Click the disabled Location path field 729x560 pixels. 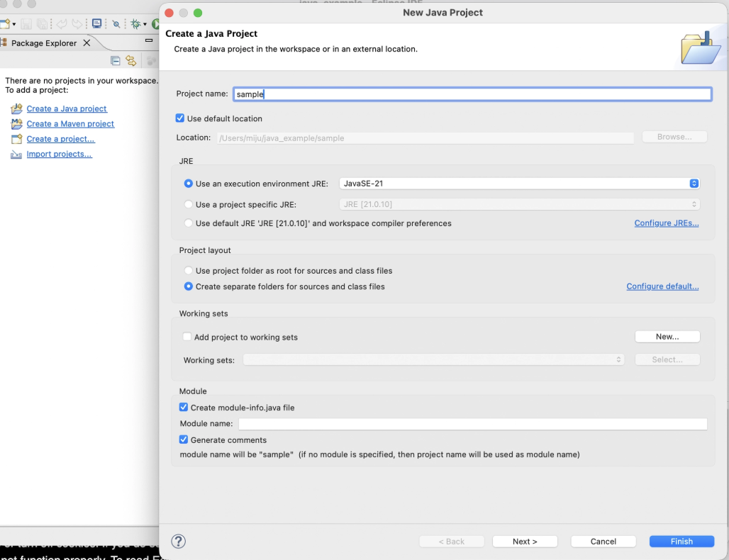(x=425, y=138)
